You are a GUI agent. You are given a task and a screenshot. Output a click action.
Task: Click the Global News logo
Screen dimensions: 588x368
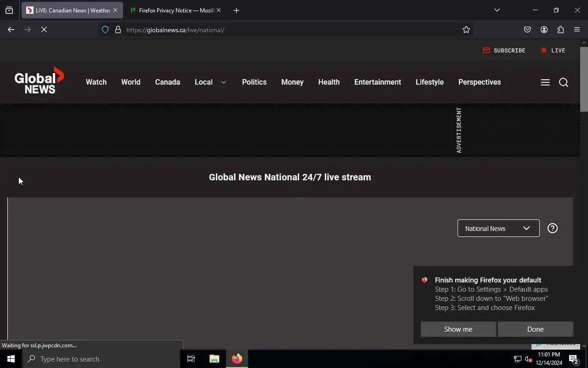tap(40, 80)
